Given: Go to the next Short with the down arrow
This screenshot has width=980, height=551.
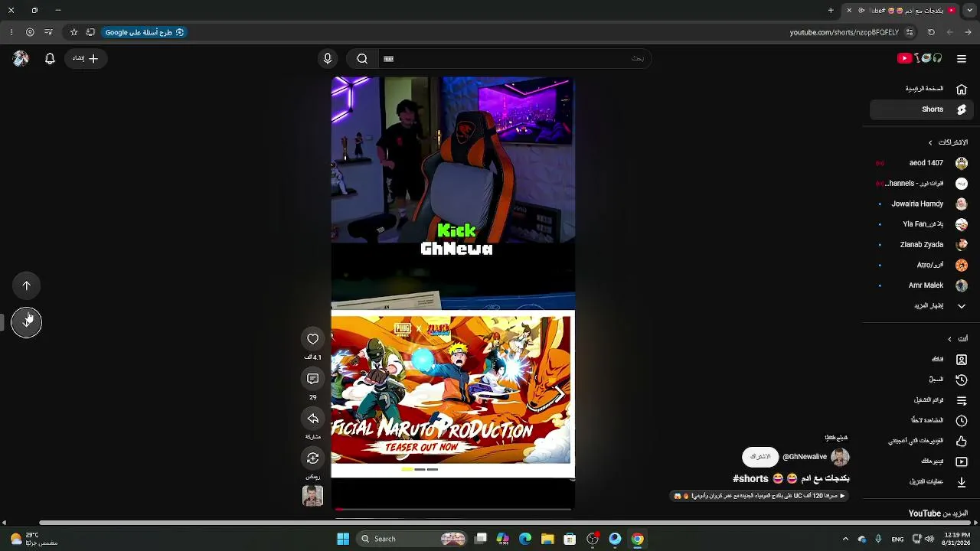Looking at the screenshot, I should click(x=27, y=322).
